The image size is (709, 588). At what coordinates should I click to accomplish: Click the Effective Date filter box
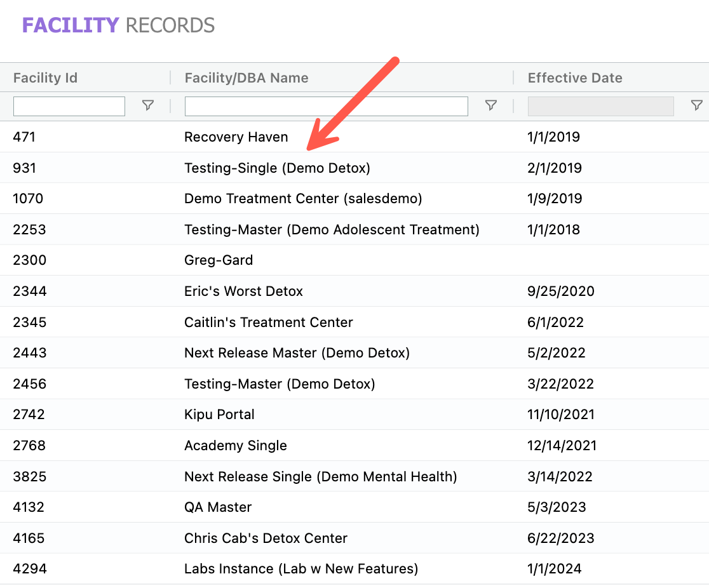pos(600,106)
